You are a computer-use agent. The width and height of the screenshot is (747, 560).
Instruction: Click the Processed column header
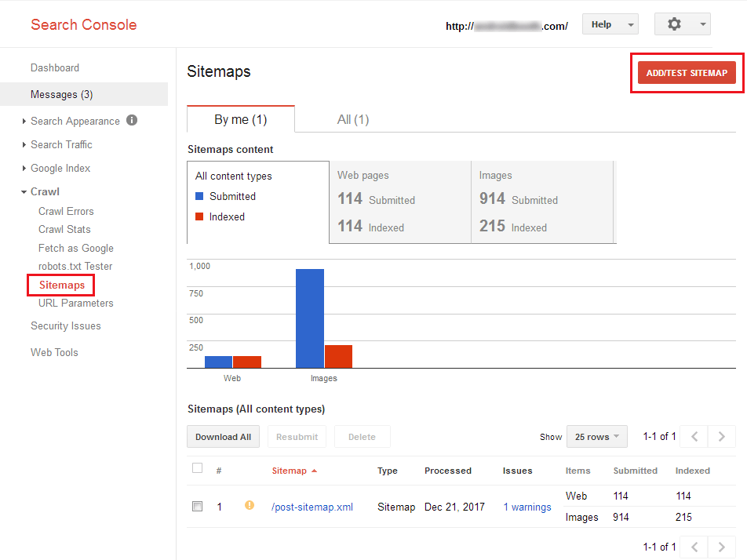448,471
